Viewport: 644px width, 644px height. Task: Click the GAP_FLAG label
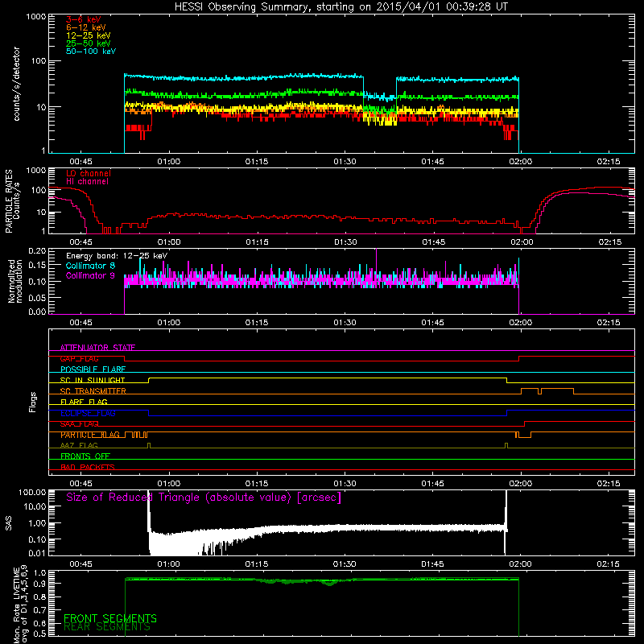(79, 358)
